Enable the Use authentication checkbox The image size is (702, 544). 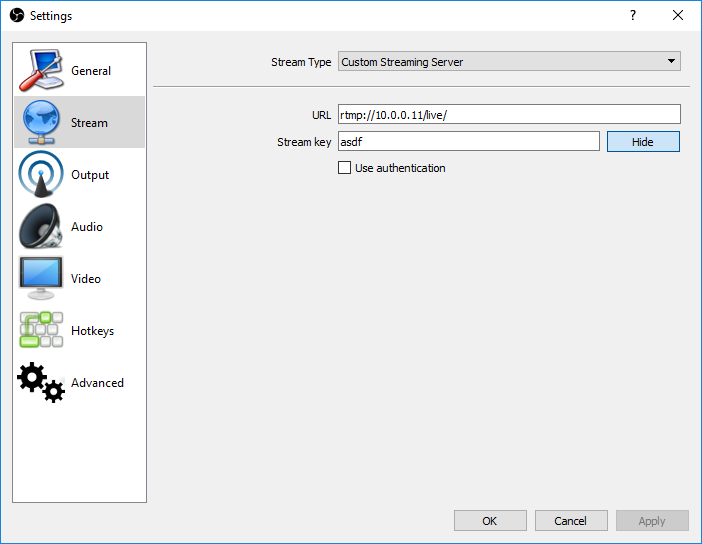pos(345,168)
